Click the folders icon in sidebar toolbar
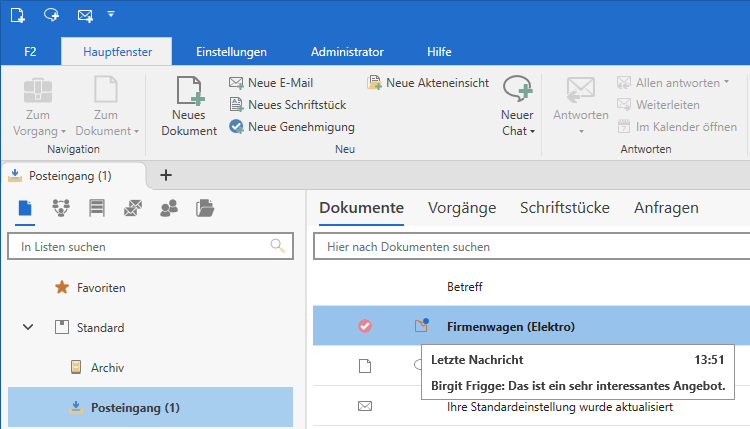 pyautogui.click(x=205, y=208)
